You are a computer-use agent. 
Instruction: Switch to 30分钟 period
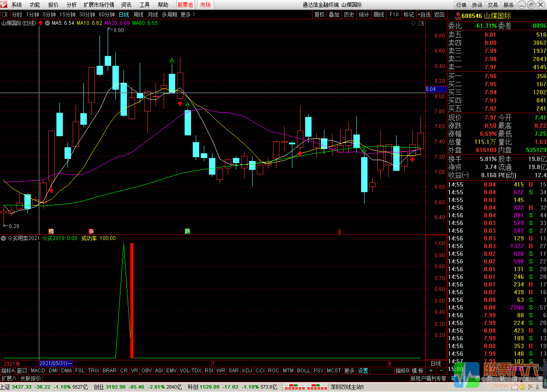87,14
